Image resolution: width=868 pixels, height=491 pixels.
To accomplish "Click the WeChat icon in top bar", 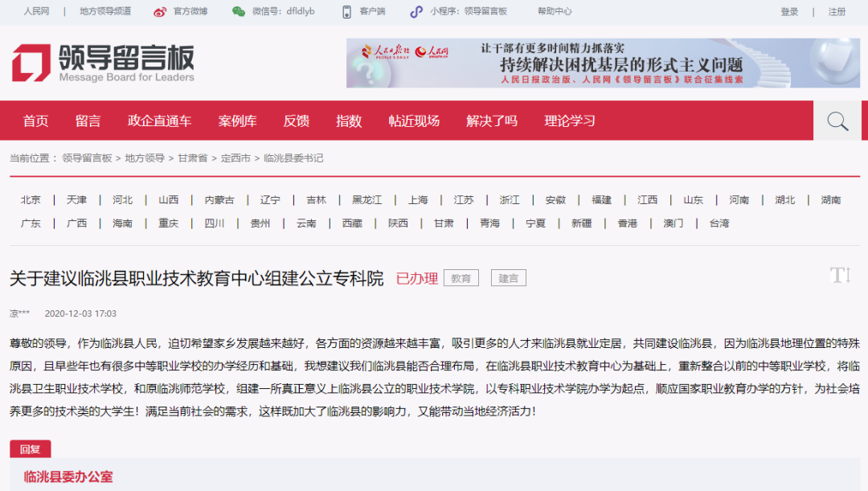I will click(x=239, y=12).
